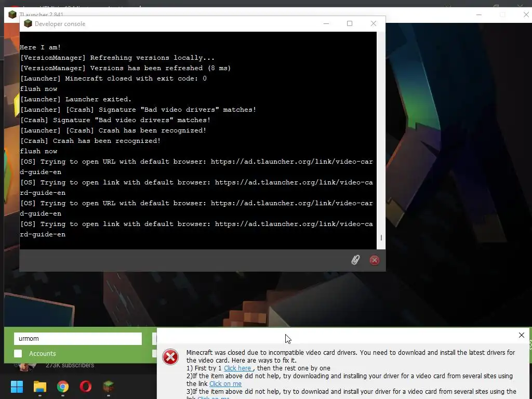Screen dimensions: 532x399
Task: Click 'Versions has been refreshed (8 ms)' line
Action: (126, 68)
